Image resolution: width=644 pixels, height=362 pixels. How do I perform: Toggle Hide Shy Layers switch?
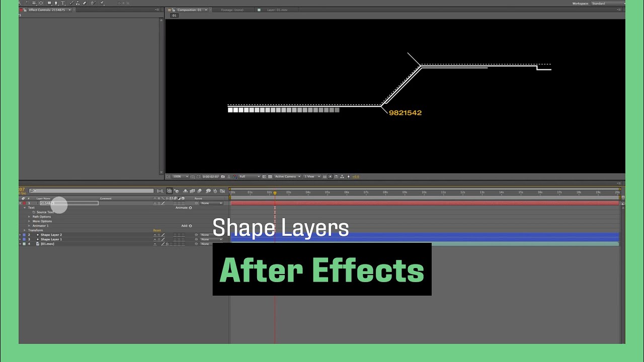click(x=185, y=191)
